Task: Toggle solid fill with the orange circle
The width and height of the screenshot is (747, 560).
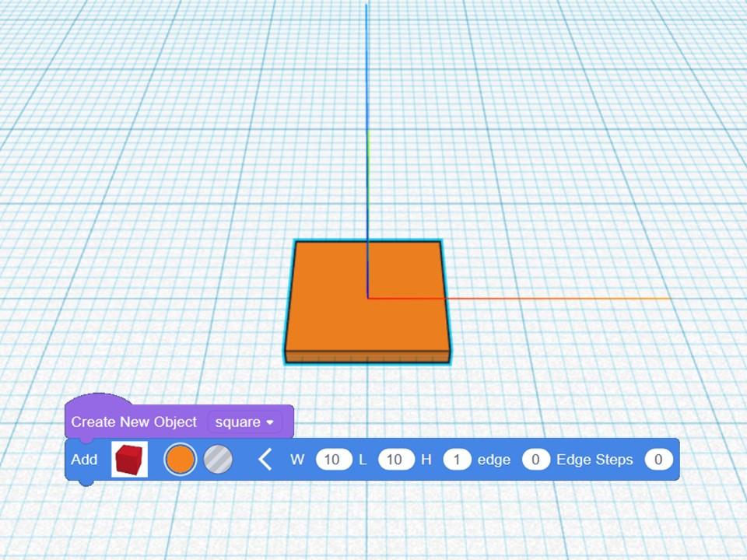Action: 181,459
